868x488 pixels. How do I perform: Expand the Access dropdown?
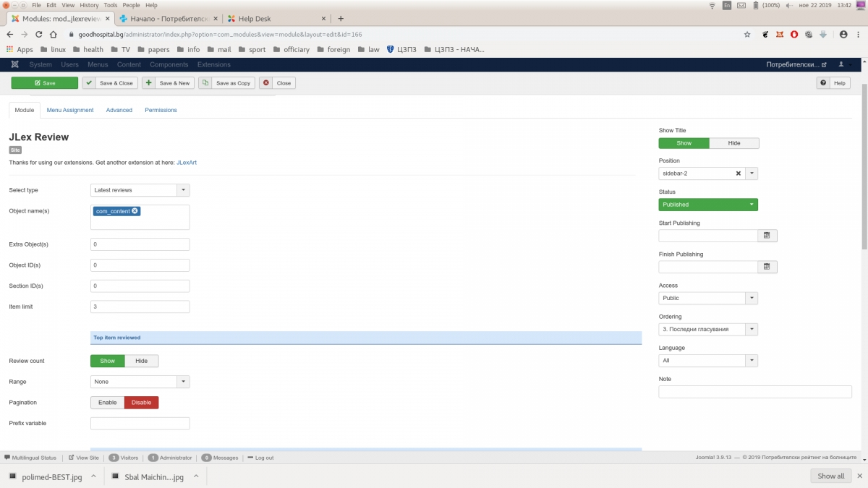pyautogui.click(x=708, y=298)
